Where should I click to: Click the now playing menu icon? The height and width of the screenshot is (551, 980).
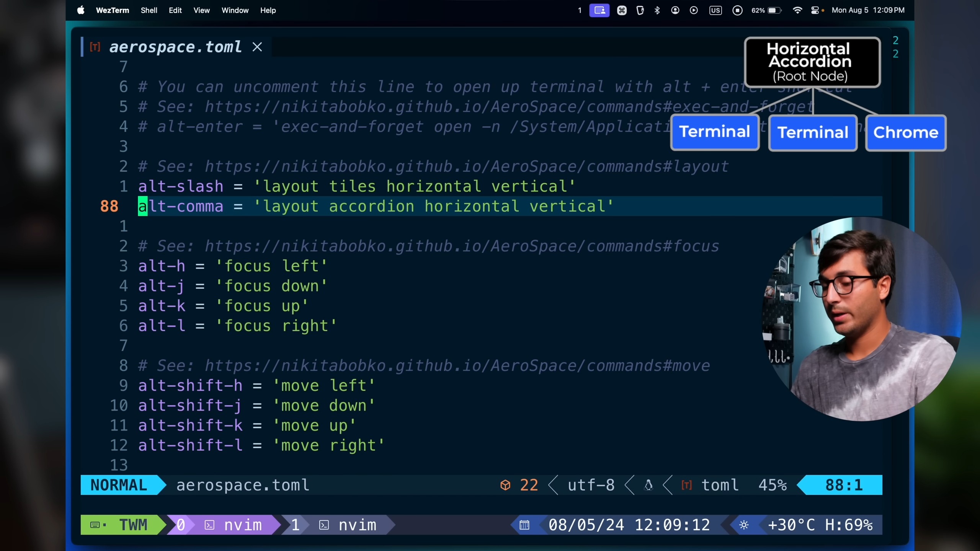[x=693, y=10]
